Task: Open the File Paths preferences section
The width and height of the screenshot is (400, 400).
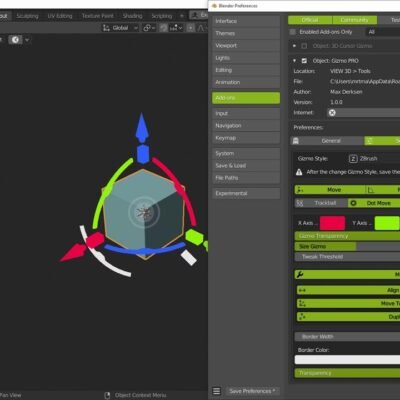Action: 246,178
